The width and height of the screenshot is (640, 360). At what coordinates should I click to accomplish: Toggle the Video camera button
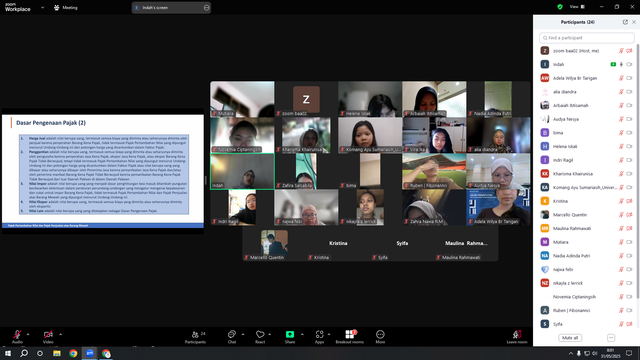(48, 337)
